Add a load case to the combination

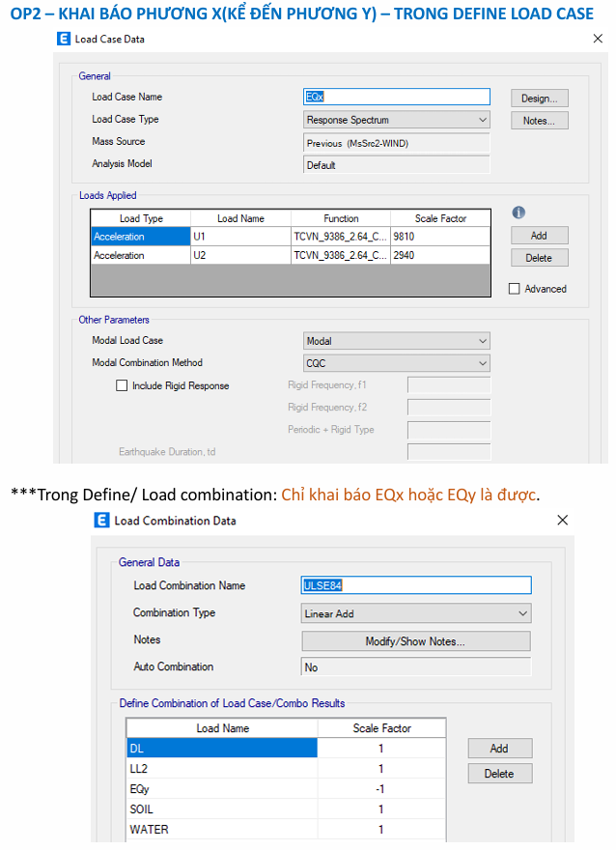(499, 748)
